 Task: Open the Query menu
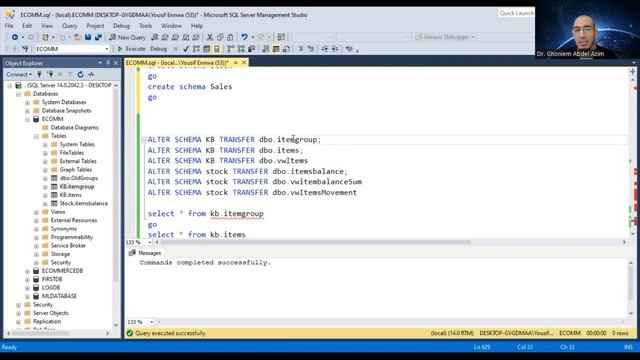[69, 26]
